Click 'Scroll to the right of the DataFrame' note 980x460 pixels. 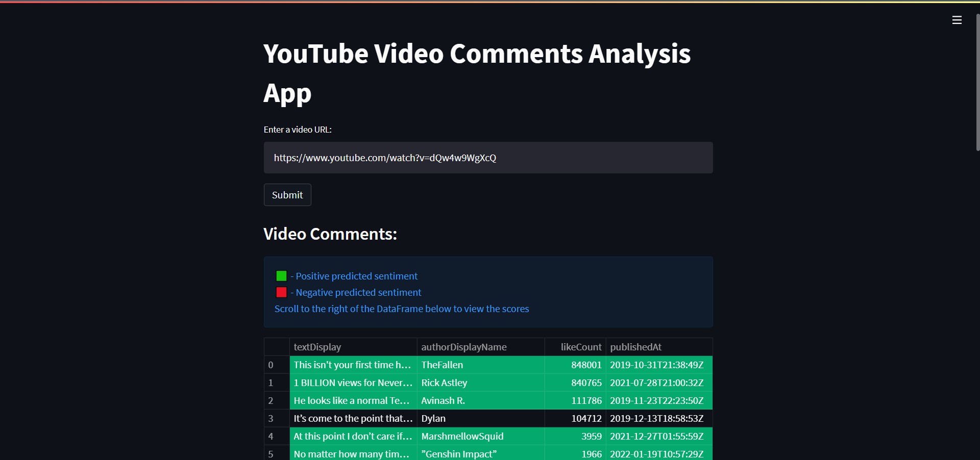pyautogui.click(x=402, y=309)
